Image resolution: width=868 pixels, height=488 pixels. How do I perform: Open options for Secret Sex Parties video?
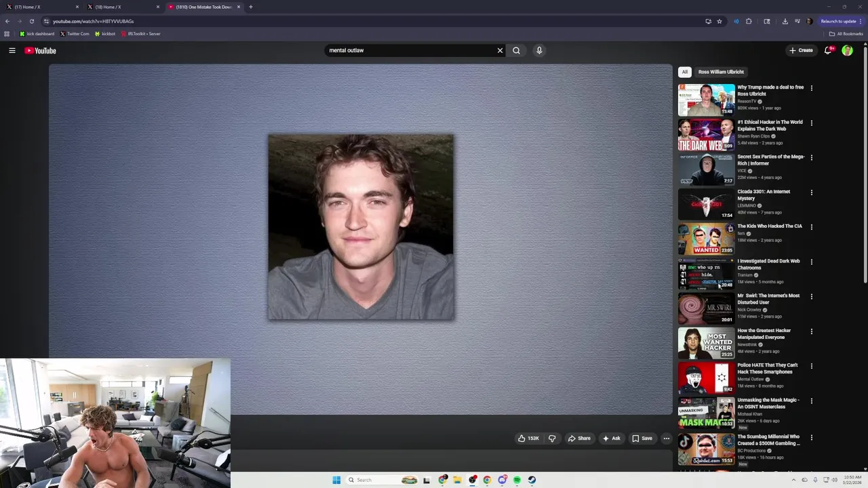(811, 157)
